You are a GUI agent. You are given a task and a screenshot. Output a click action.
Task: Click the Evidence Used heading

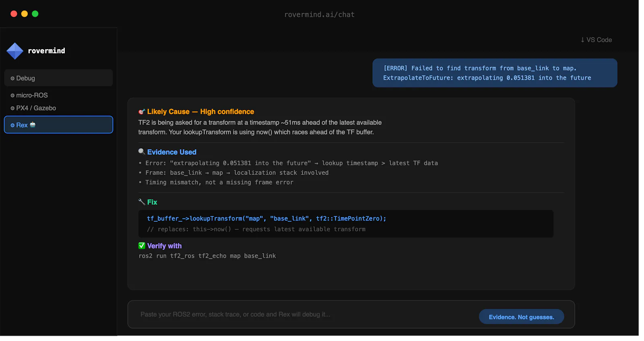click(172, 152)
